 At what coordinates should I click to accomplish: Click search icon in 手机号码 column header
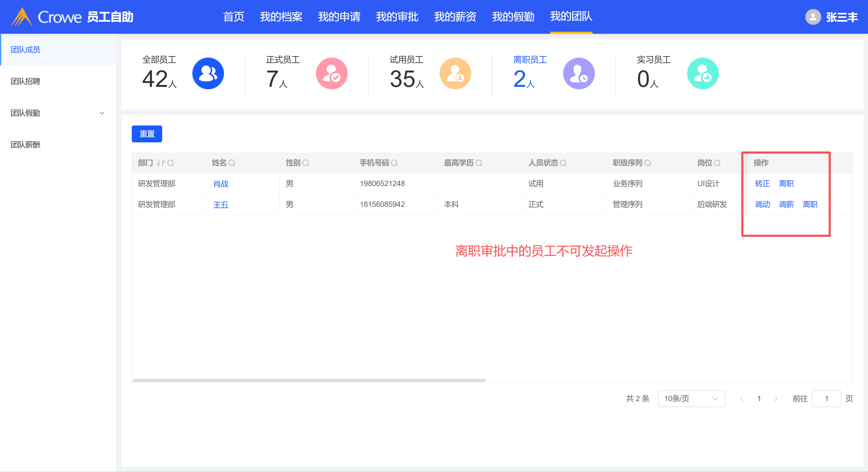pyautogui.click(x=394, y=163)
